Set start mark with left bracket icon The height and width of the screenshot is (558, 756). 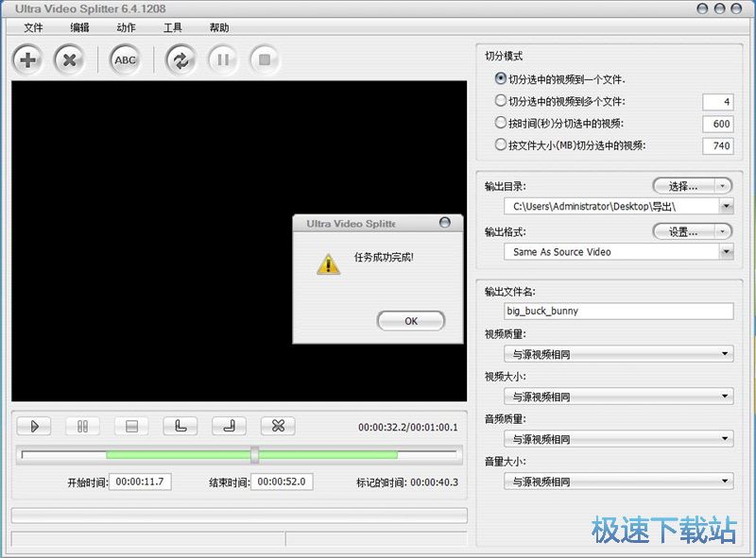point(180,426)
